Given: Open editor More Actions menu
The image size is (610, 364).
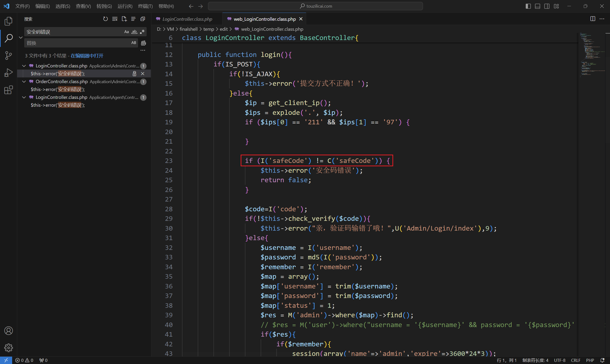Looking at the screenshot, I should click(602, 19).
